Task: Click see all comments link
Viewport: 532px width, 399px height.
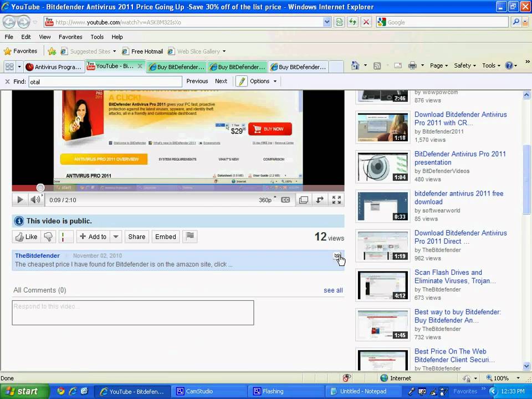Action: 333,290
